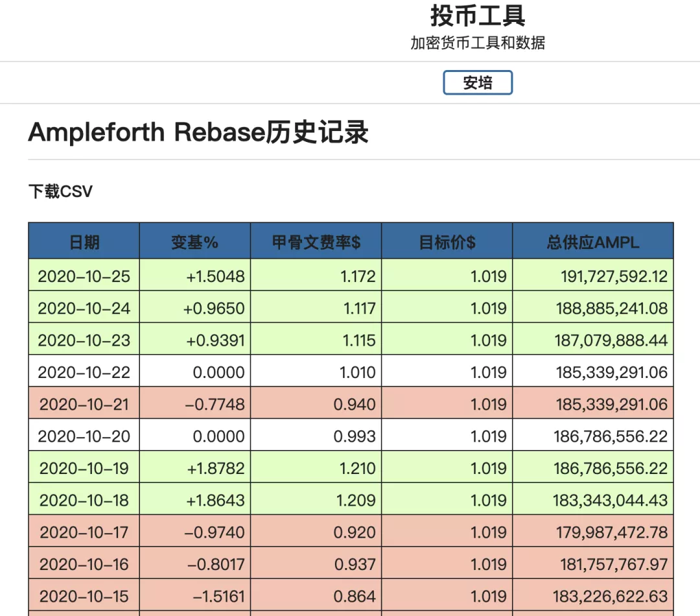Open the 投币工具 site title
Viewport: 700px width, 616px height.
point(478,16)
